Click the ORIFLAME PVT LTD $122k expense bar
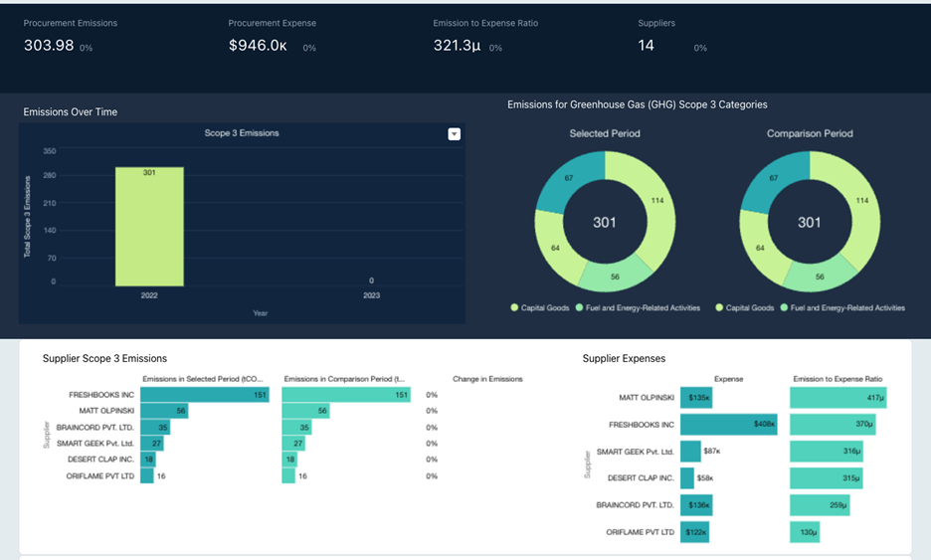 pyautogui.click(x=694, y=532)
